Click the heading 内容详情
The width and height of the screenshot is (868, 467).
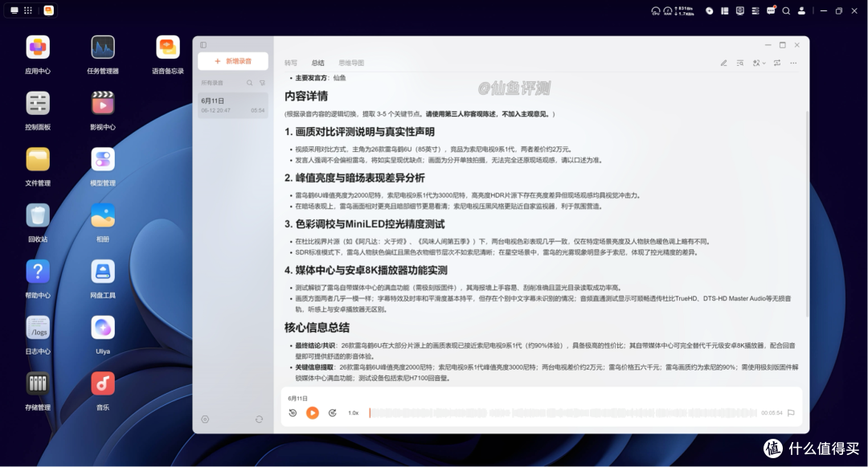pos(306,96)
